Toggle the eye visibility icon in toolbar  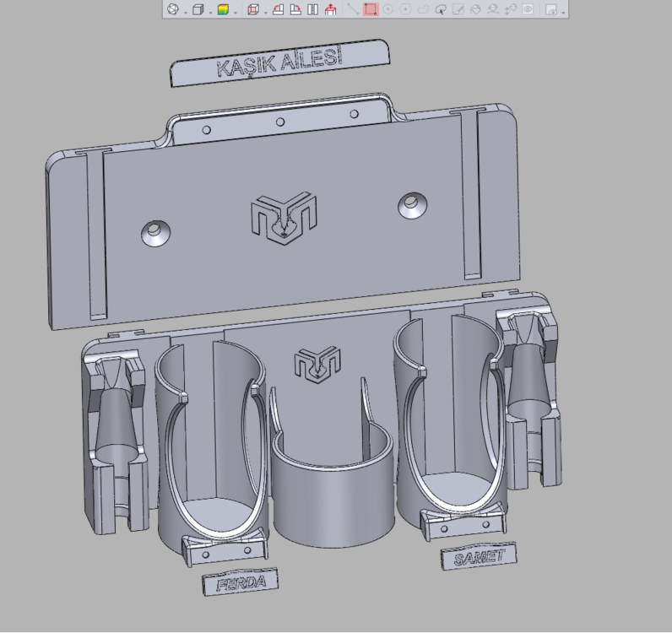528,9
